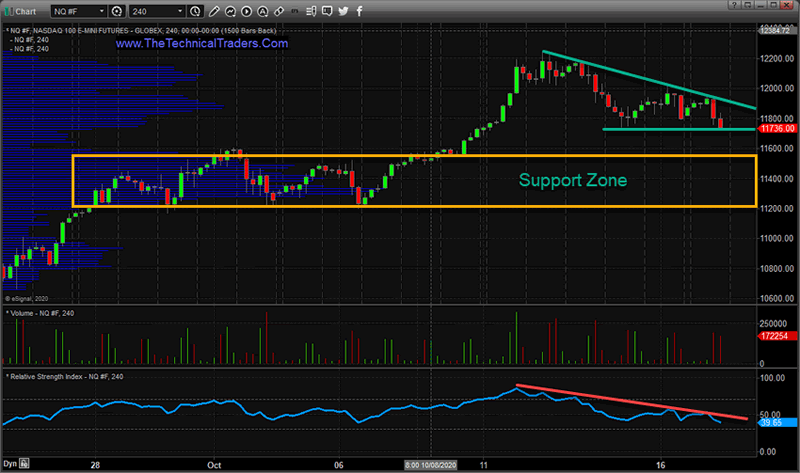Click the volume value tag 172254

[x=777, y=336]
